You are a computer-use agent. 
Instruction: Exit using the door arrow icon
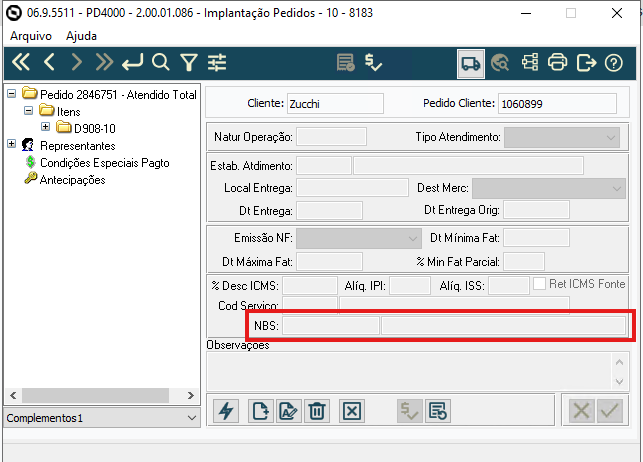coord(586,63)
